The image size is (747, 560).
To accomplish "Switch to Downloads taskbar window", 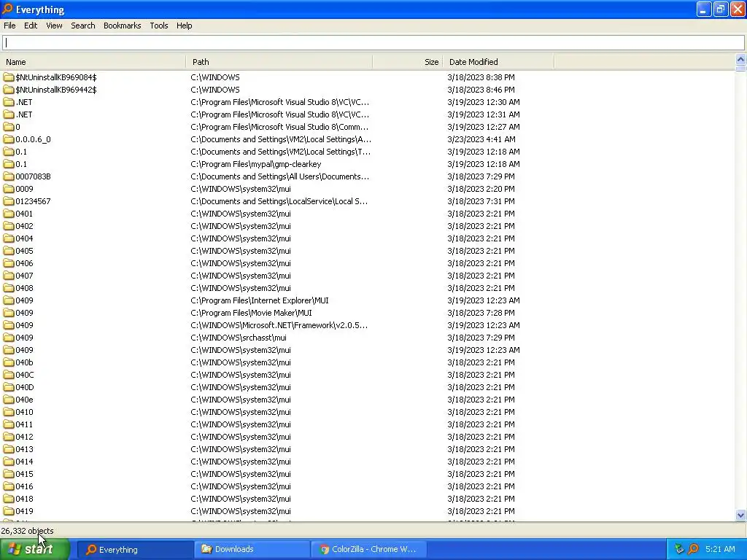I will [252, 550].
